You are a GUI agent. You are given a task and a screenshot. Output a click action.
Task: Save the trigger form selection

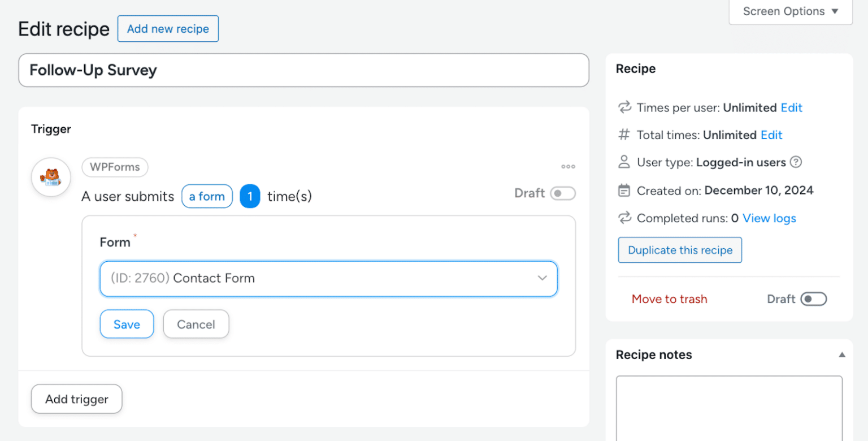tap(127, 324)
